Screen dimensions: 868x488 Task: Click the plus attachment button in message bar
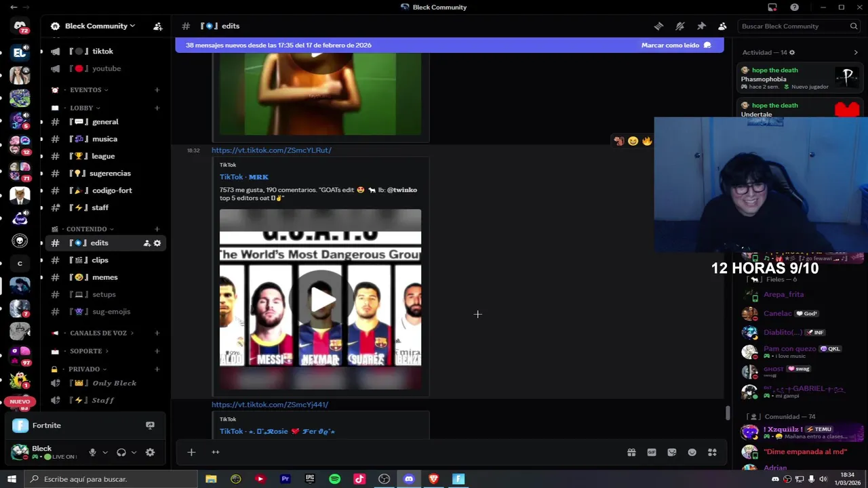(x=191, y=452)
